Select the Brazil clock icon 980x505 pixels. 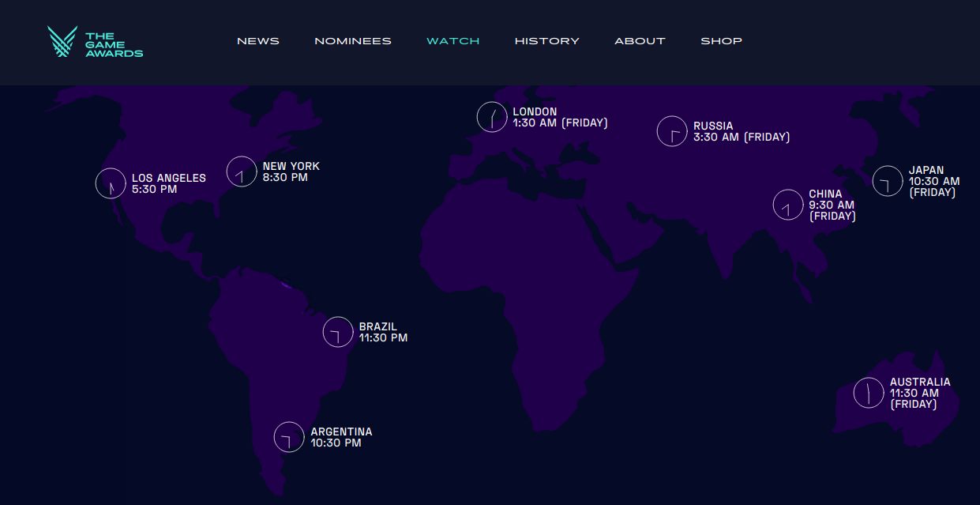pos(338,332)
